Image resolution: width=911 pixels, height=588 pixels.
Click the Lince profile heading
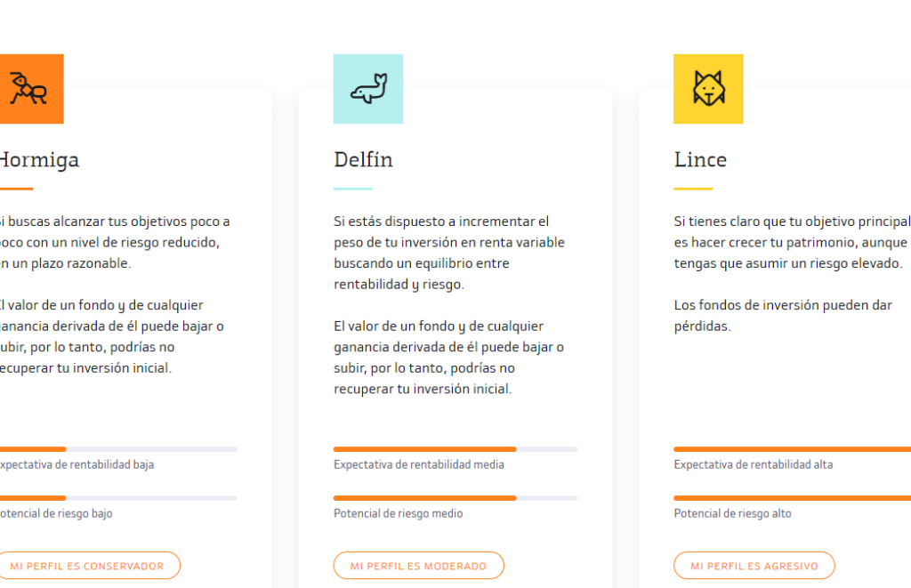(700, 160)
